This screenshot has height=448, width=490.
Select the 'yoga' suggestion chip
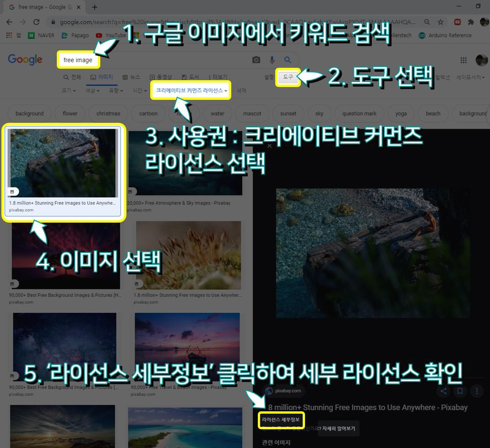tap(401, 114)
